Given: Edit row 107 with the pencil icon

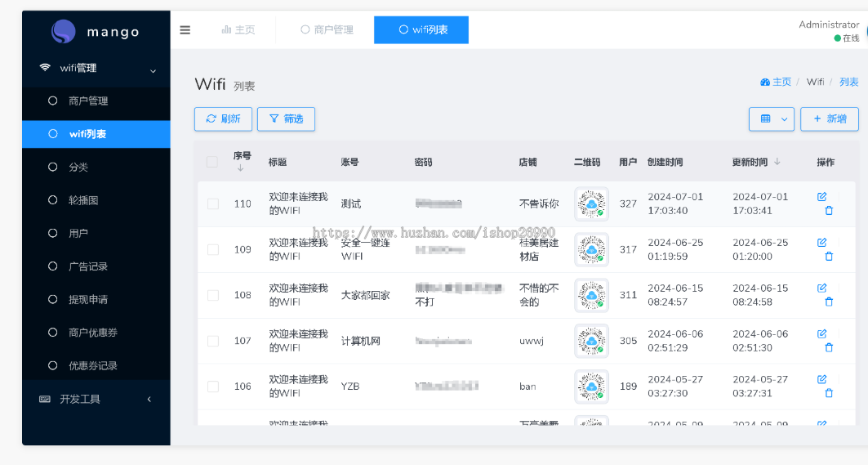Looking at the screenshot, I should click(x=821, y=333).
